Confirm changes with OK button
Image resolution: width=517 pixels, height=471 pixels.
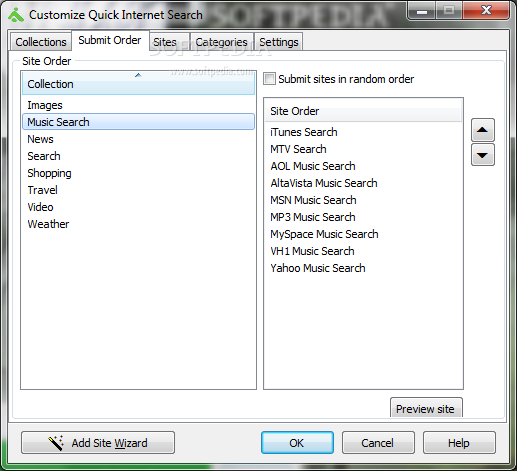point(297,443)
